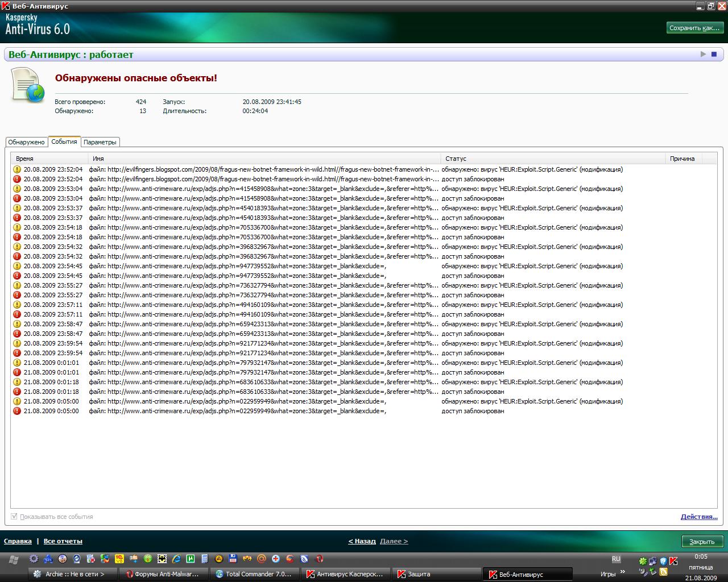Click the yellow warning icon at 23:54:18

pyautogui.click(x=17, y=227)
